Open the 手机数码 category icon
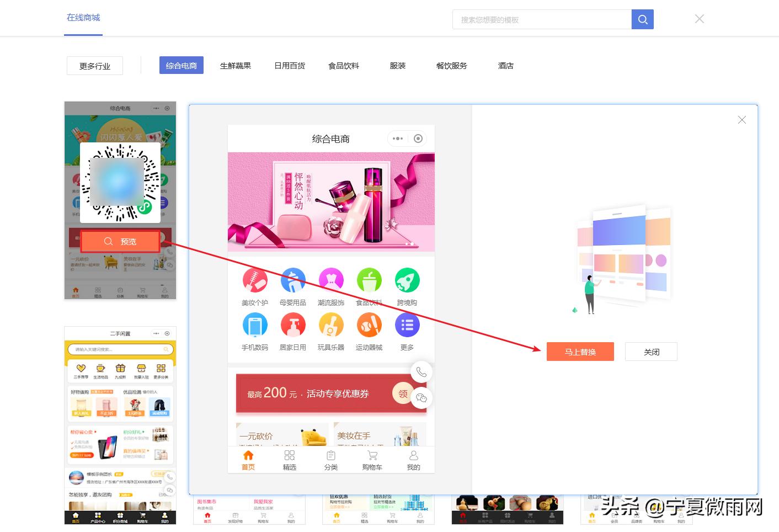The image size is (779, 532). click(255, 325)
